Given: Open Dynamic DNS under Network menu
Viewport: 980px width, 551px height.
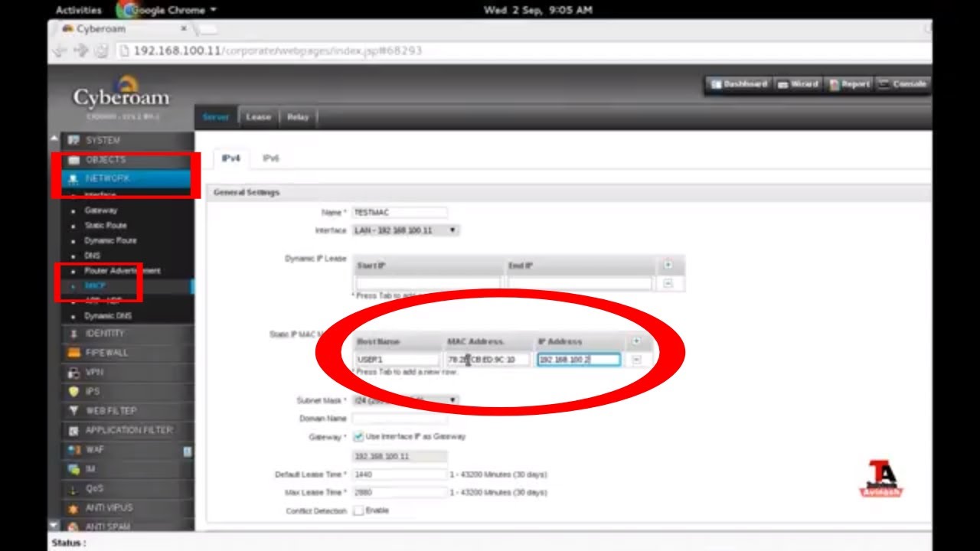Looking at the screenshot, I should (x=108, y=316).
